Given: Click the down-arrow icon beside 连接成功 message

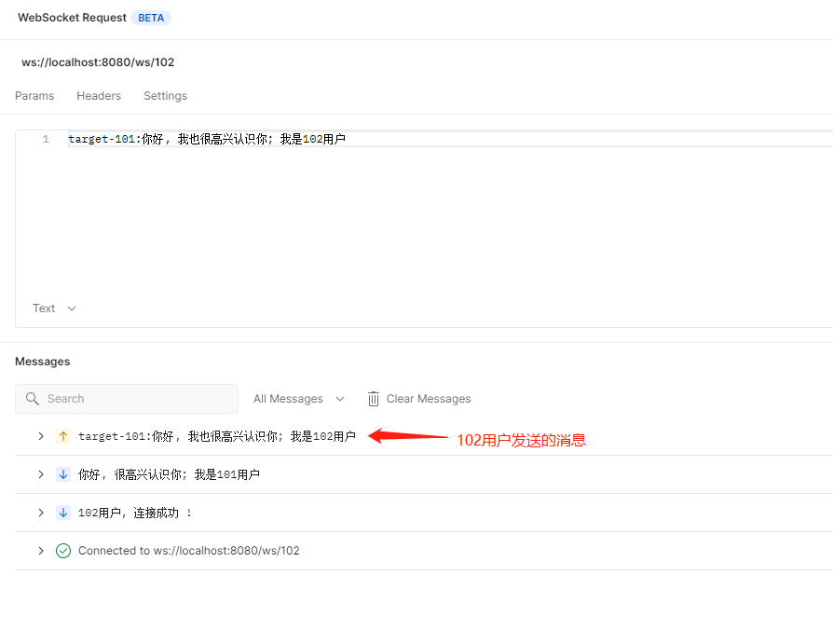Looking at the screenshot, I should [x=62, y=512].
